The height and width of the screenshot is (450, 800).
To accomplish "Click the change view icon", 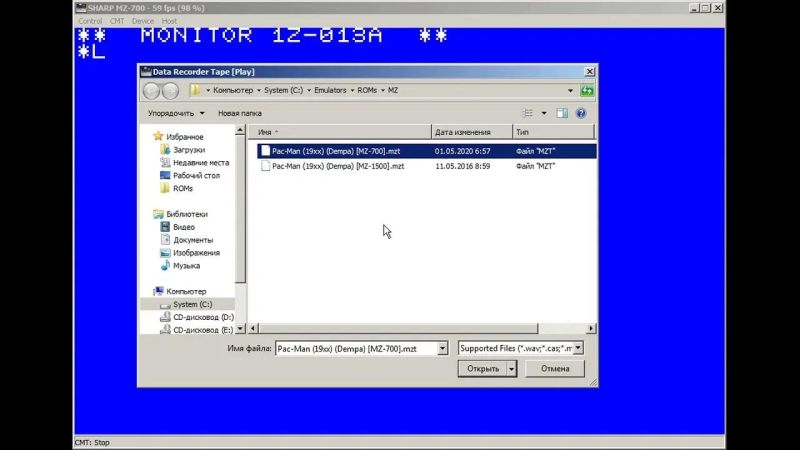I will click(528, 113).
